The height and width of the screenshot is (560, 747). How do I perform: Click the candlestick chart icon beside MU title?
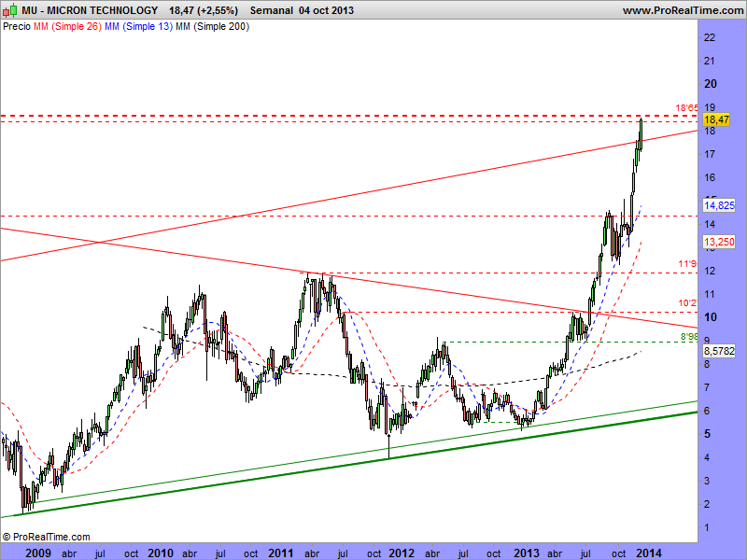tap(10, 10)
